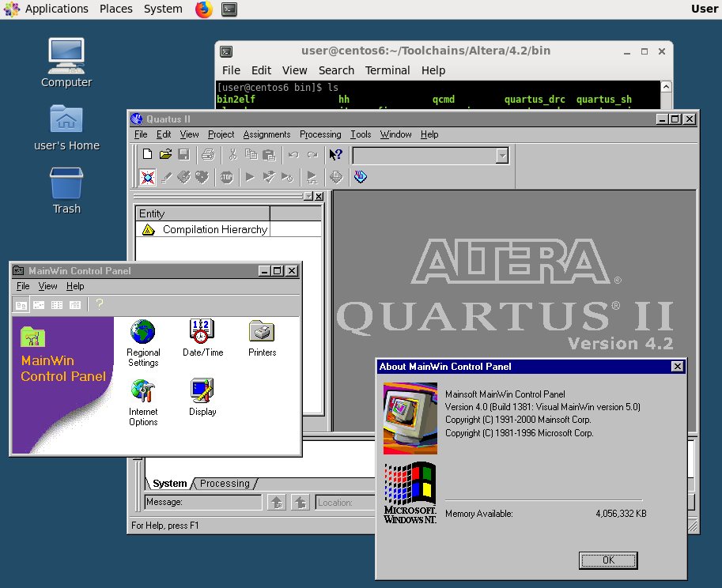The image size is (722, 588).
Task: Close the Quartus hierarchy panel
Action: coord(319,197)
